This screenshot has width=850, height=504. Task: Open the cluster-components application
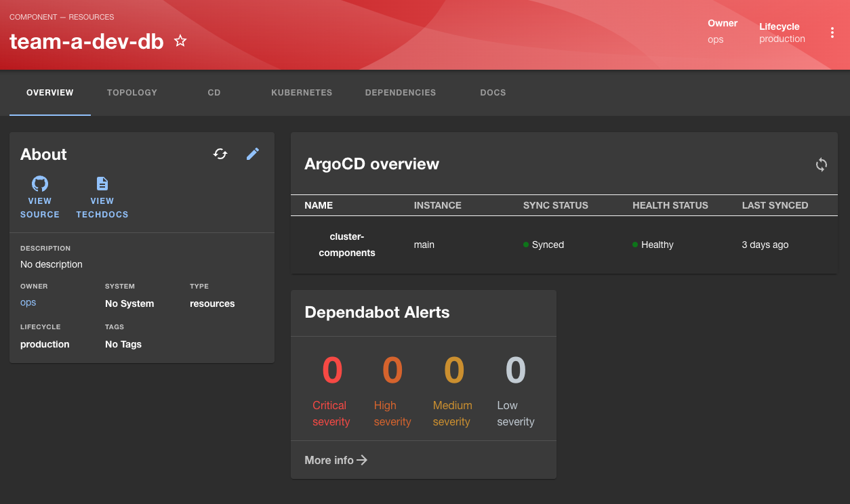click(x=347, y=245)
